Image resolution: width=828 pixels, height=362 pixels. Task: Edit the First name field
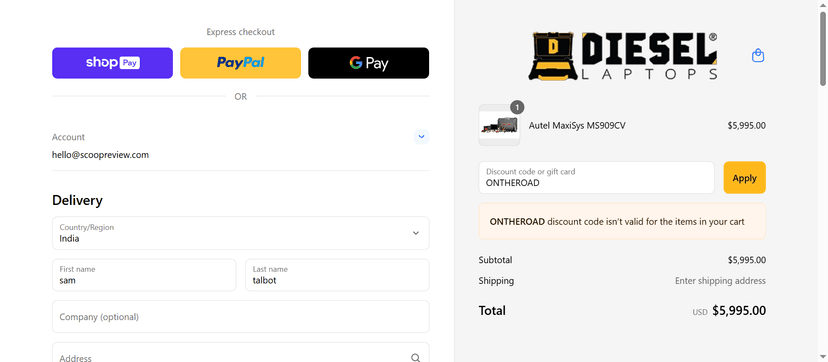click(x=144, y=275)
